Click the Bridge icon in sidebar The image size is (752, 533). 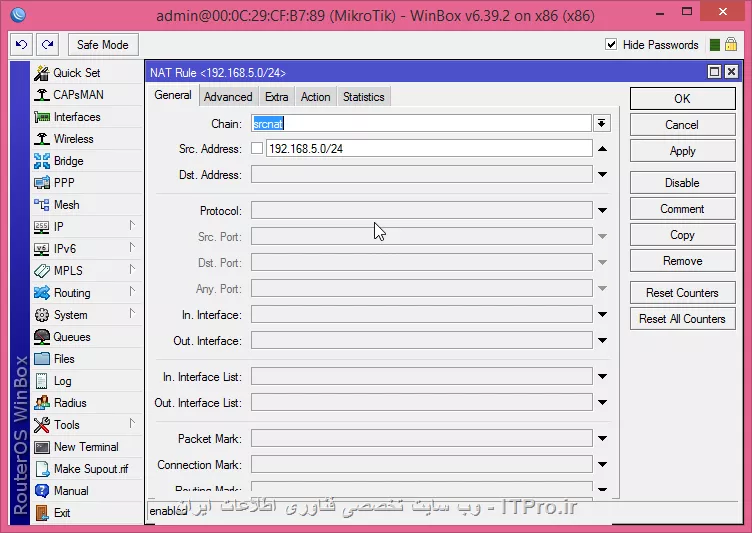(42, 161)
